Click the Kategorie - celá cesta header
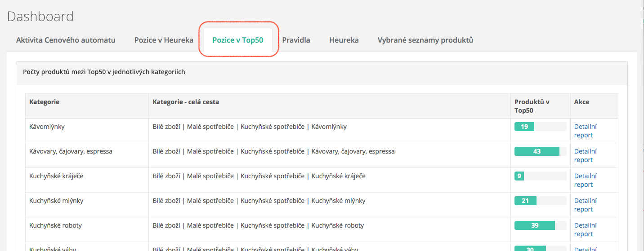Viewport: 644px width, 251px height. click(x=186, y=102)
